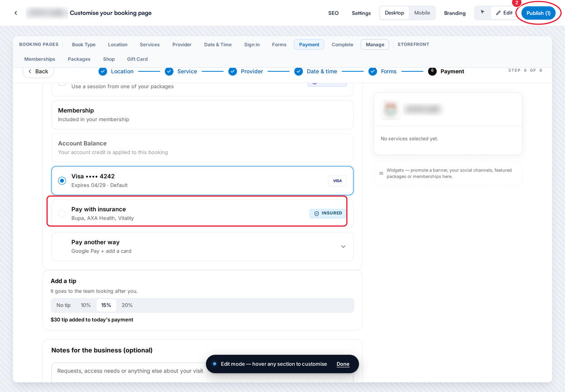Open the Complete booking page tab
This screenshot has height=392, width=565.
coord(343,45)
